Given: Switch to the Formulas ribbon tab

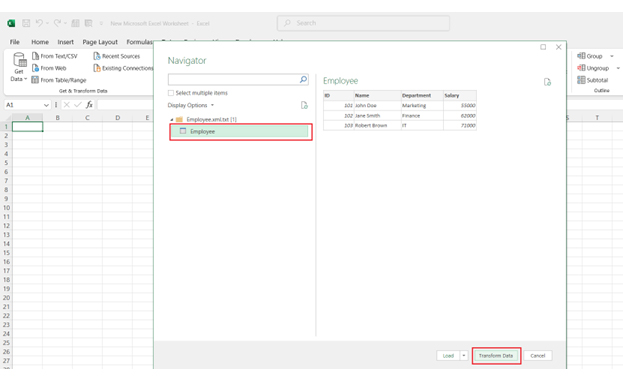Looking at the screenshot, I should pos(139,42).
